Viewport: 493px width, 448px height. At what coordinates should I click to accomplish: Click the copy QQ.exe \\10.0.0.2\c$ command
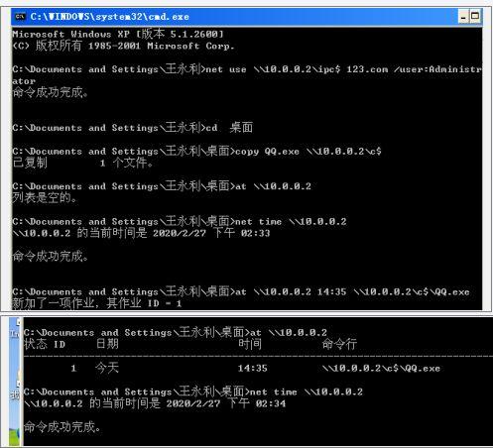tap(308, 152)
